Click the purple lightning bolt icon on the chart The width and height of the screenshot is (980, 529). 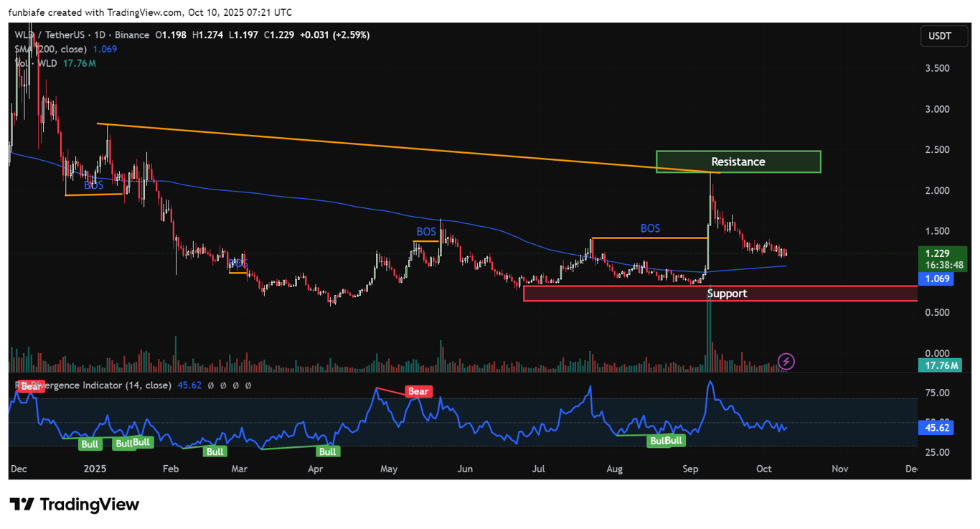786,362
